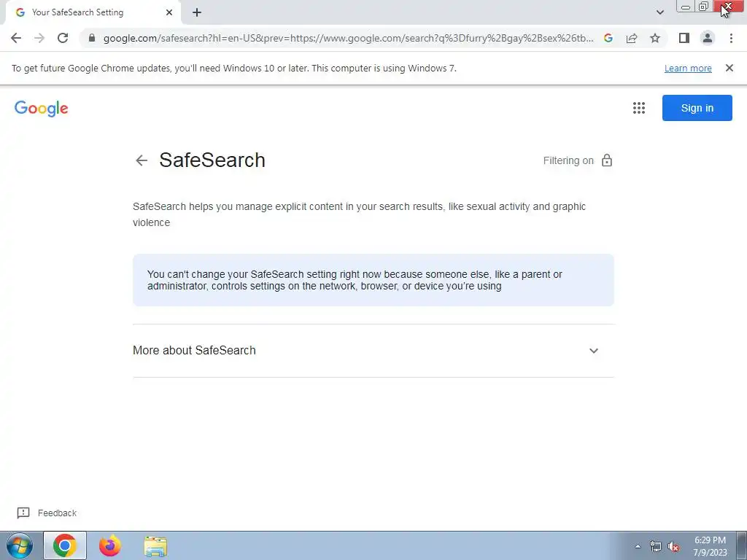Click the taskbar clock showing 6:29 PM
Image resolution: width=747 pixels, height=560 pixels.
(710, 546)
